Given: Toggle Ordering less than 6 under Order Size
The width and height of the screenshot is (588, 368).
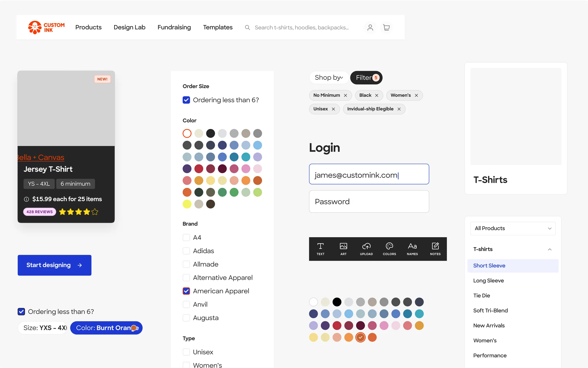Looking at the screenshot, I should [x=186, y=100].
